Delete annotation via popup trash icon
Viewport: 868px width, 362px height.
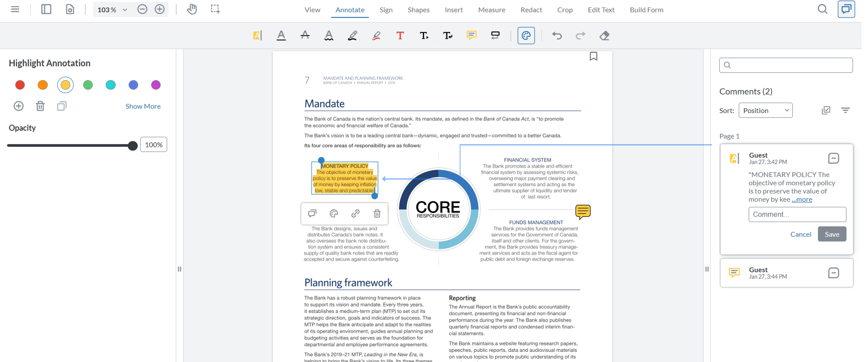(377, 214)
